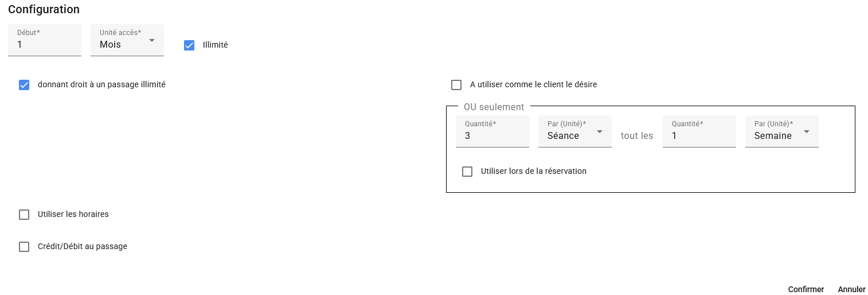Check 'Utiliser lors de la réservation'

click(x=467, y=172)
